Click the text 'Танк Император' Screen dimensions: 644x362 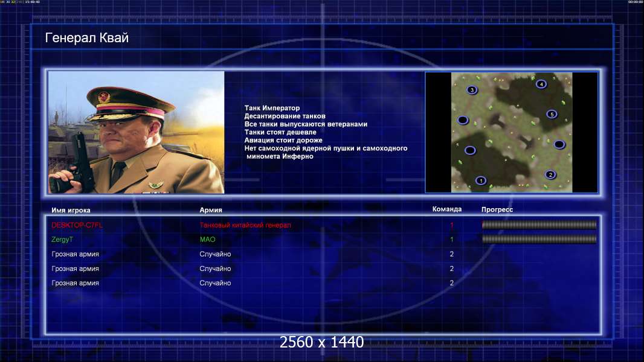click(x=272, y=108)
